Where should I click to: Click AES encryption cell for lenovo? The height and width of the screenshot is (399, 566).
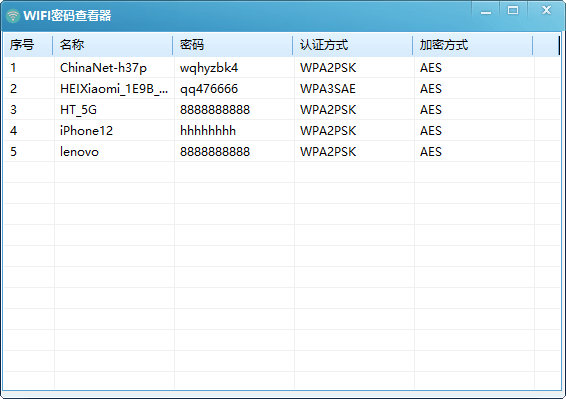(x=474, y=151)
